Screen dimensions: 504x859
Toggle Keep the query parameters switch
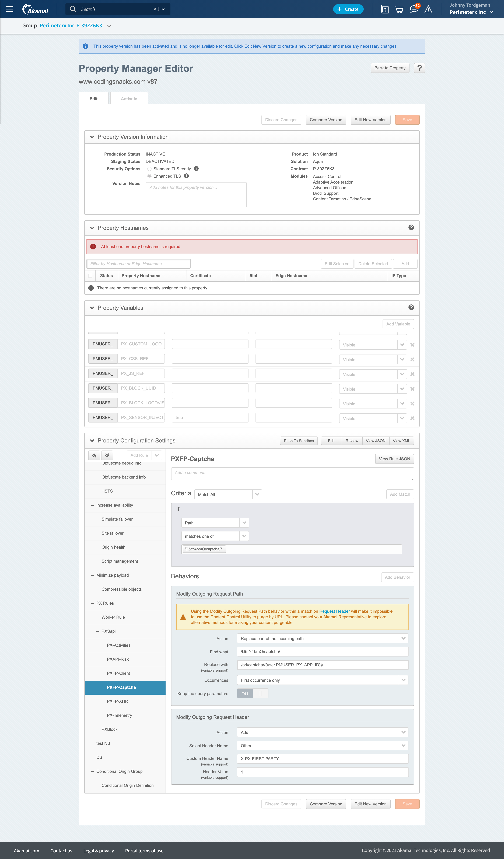pos(252,693)
